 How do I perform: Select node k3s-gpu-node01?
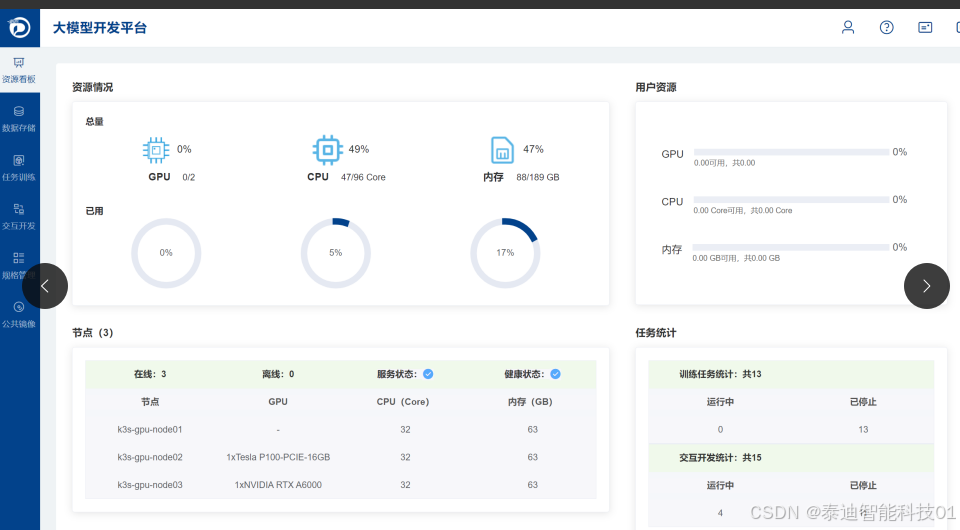pyautogui.click(x=150, y=430)
